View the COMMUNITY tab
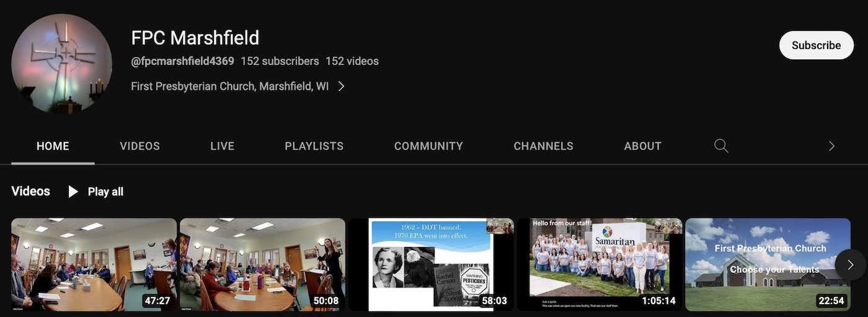The image size is (868, 317). (x=428, y=146)
